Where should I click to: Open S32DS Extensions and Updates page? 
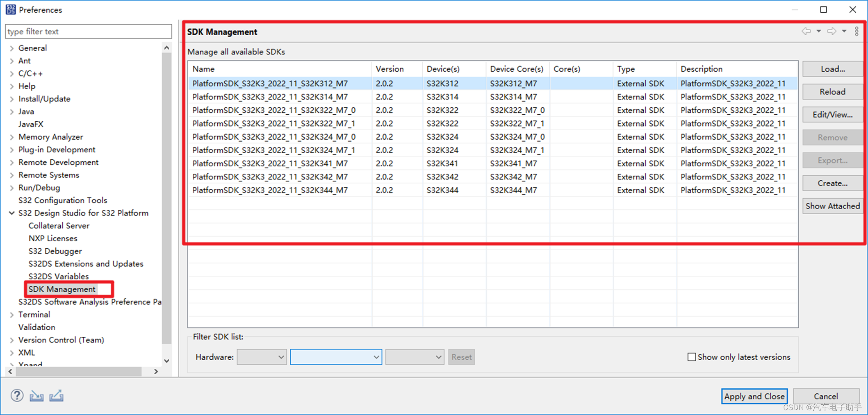86,264
